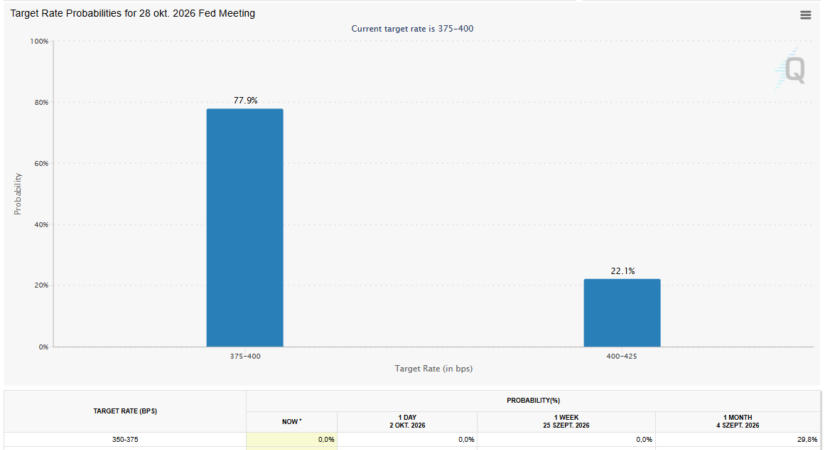Click the 22.1% data label
Viewport: 825px width, 450px height.
pyautogui.click(x=622, y=271)
